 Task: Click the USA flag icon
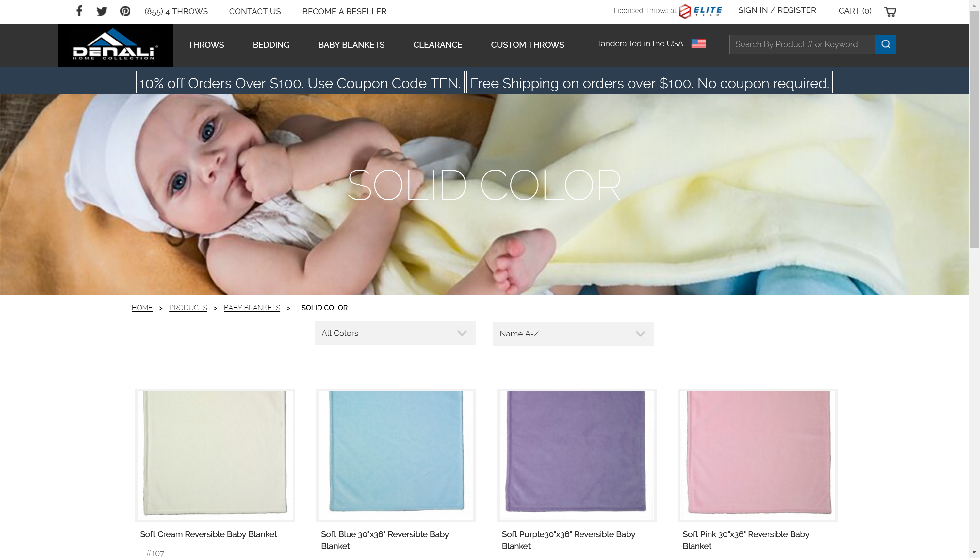click(699, 44)
